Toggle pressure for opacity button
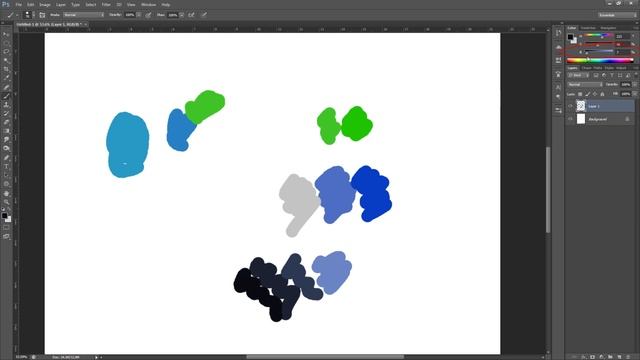This screenshot has height=360, width=640. [x=148, y=15]
